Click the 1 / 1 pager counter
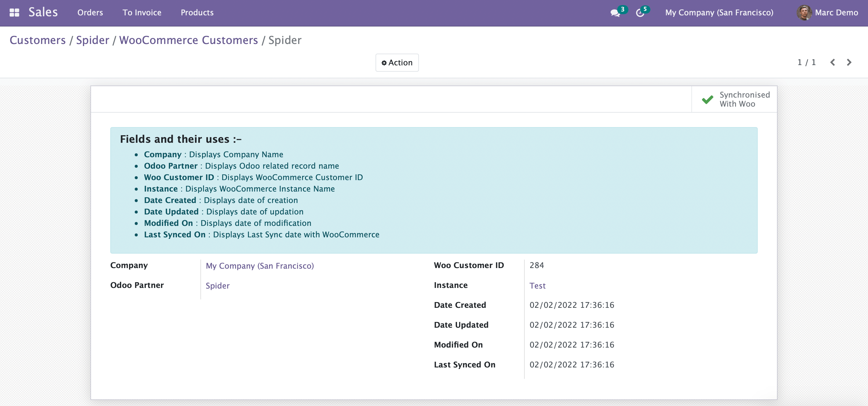This screenshot has height=406, width=868. pyautogui.click(x=806, y=62)
